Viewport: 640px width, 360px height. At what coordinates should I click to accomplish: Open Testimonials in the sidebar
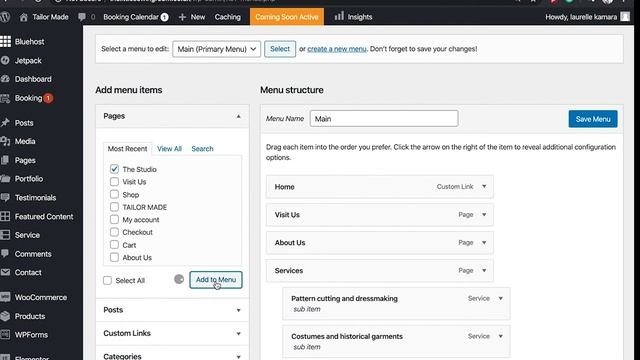pyautogui.click(x=36, y=198)
